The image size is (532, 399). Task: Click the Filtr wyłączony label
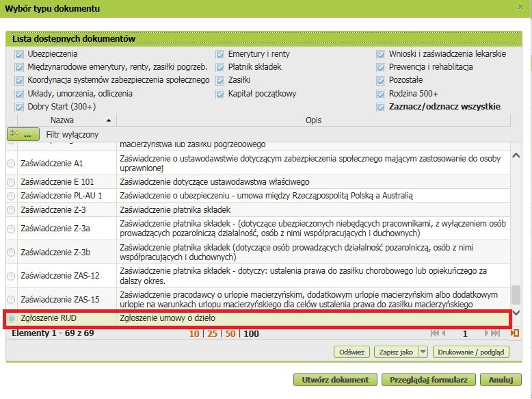tap(72, 135)
